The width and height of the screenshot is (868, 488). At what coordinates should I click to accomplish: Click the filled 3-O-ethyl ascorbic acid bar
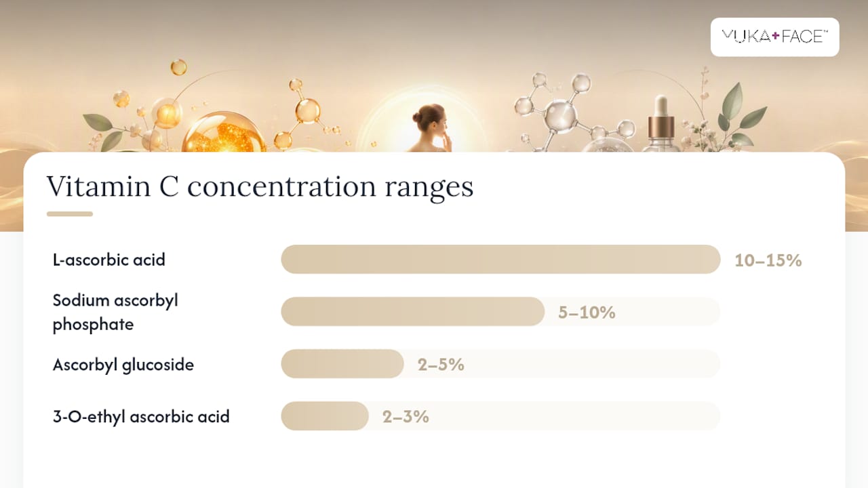pyautogui.click(x=324, y=416)
